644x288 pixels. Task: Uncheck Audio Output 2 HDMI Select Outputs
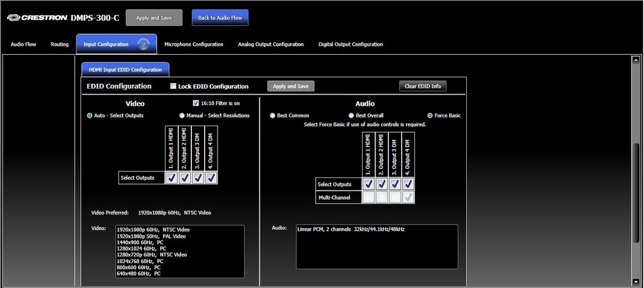tap(382, 184)
